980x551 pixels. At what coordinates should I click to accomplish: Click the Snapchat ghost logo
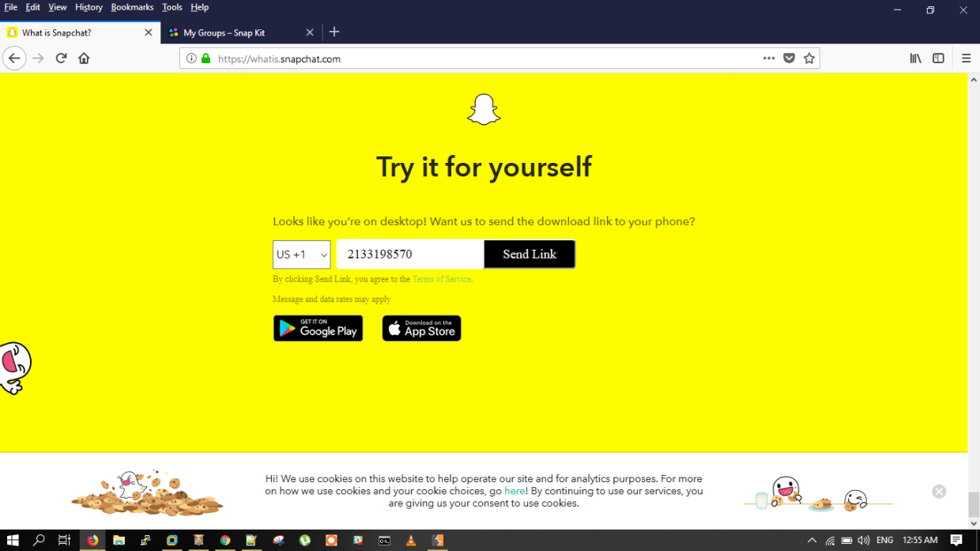click(484, 109)
